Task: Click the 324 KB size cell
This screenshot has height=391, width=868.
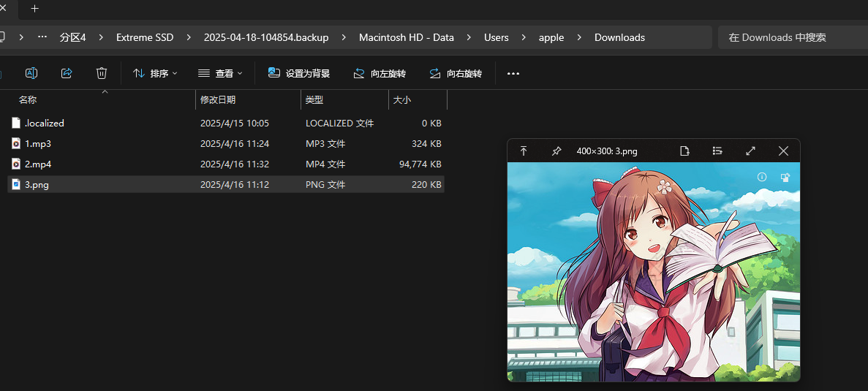Action: tap(427, 144)
